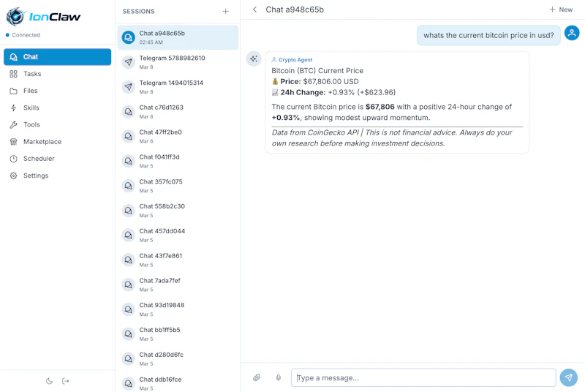Image resolution: width=585 pixels, height=392 pixels.
Task: Open session Chat f041ff3d
Action: 178,161
